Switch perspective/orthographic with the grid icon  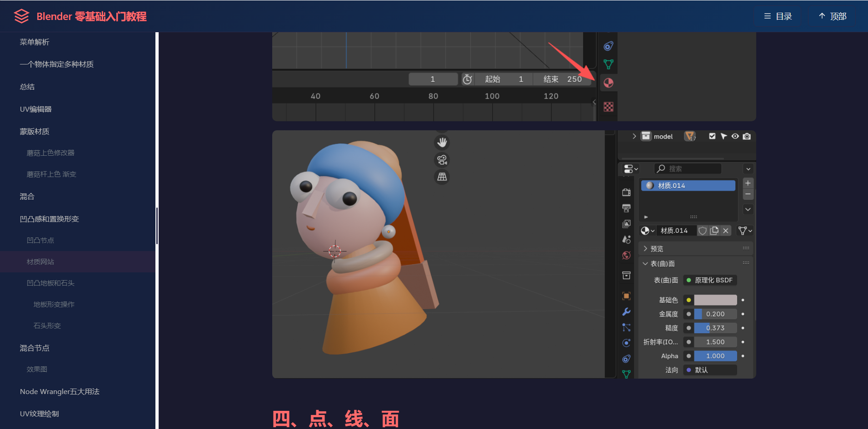[442, 177]
